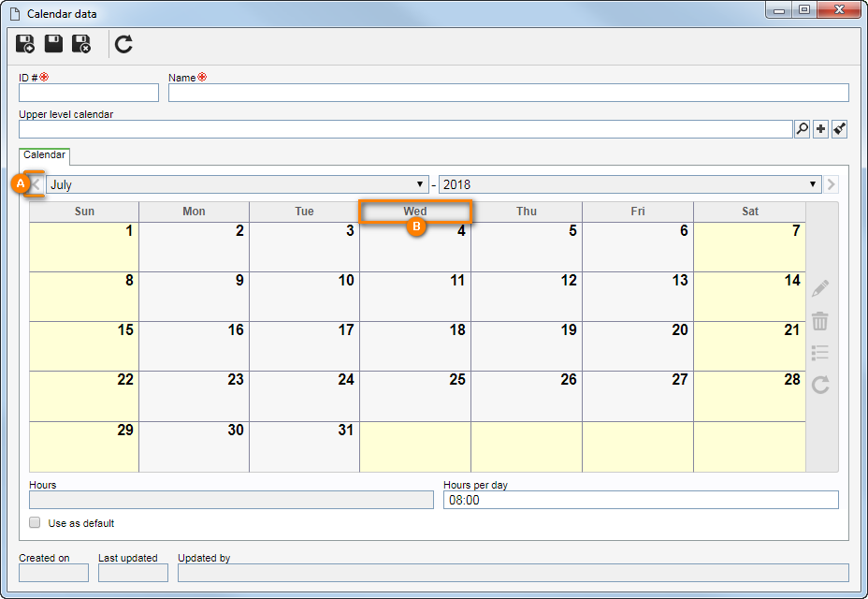Select day 31 in the calendar
The height and width of the screenshot is (599, 868).
tap(305, 446)
